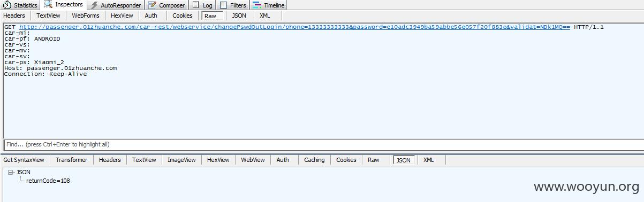
Task: Select response Cookies tab
Action: [346, 160]
